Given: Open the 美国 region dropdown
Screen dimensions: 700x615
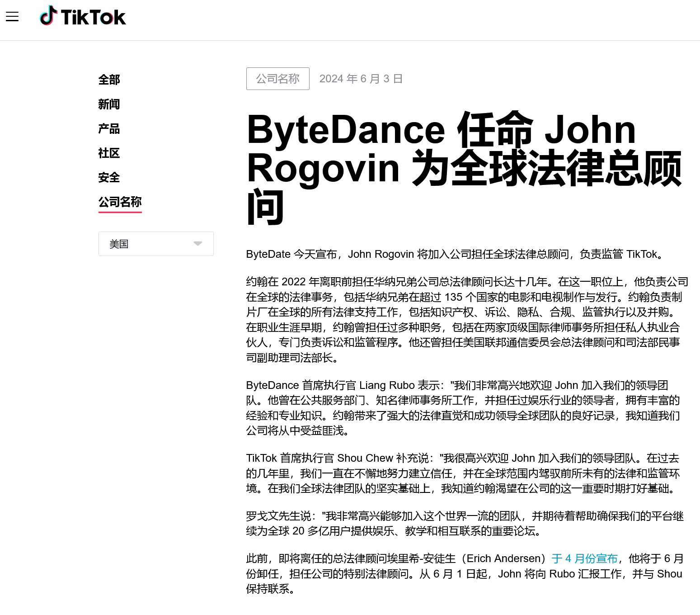Looking at the screenshot, I should click(x=156, y=244).
